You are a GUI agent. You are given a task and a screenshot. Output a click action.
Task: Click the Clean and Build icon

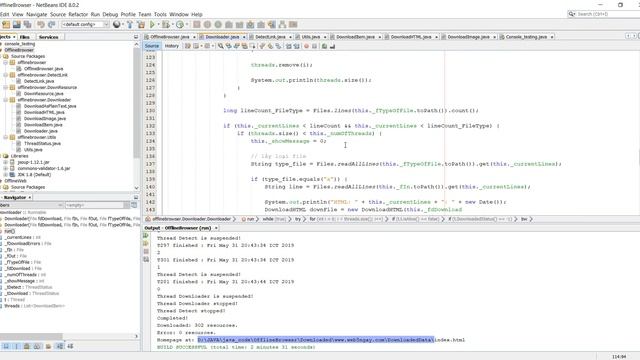click(x=141, y=24)
